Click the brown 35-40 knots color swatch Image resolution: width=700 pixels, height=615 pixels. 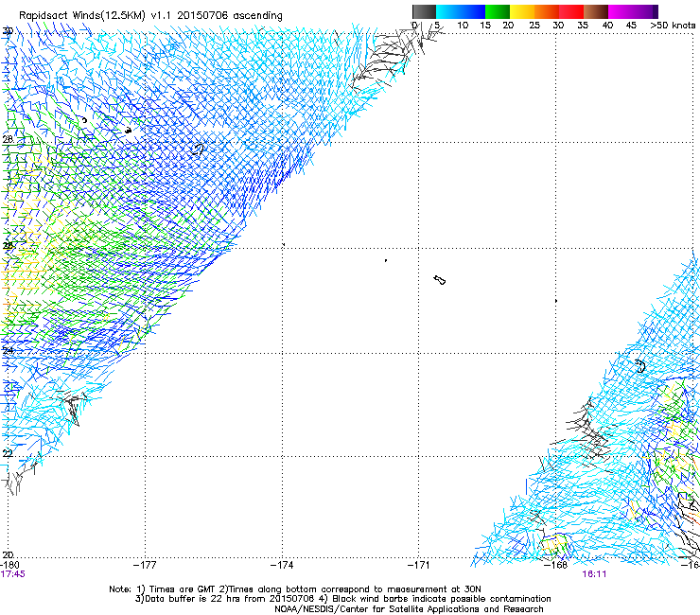(596, 11)
